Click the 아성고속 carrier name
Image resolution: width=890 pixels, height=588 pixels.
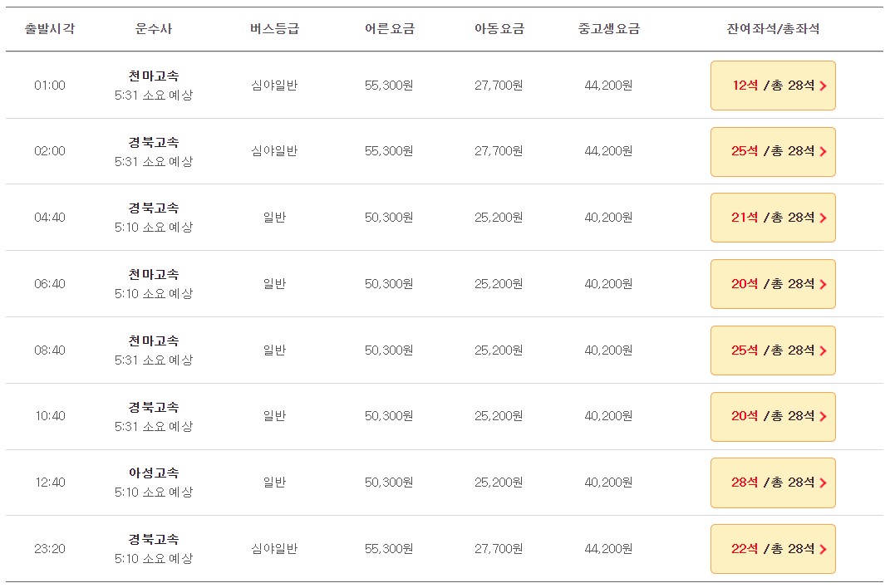(x=153, y=473)
